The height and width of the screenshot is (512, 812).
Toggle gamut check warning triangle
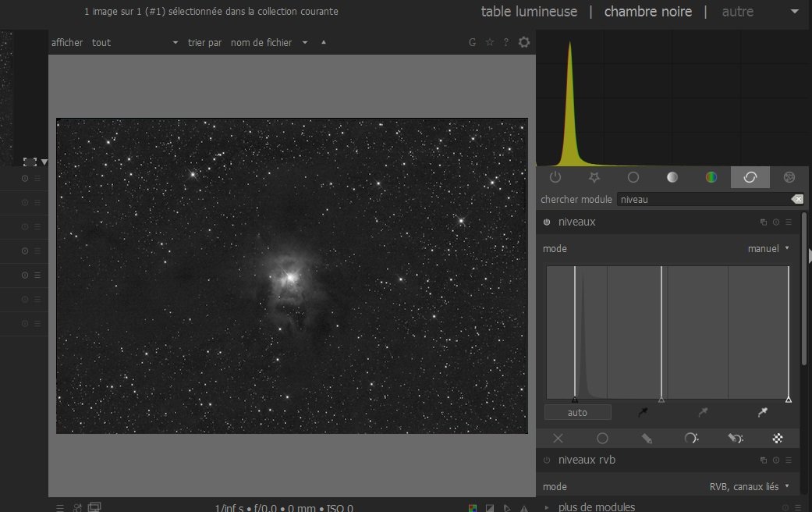[x=524, y=508]
